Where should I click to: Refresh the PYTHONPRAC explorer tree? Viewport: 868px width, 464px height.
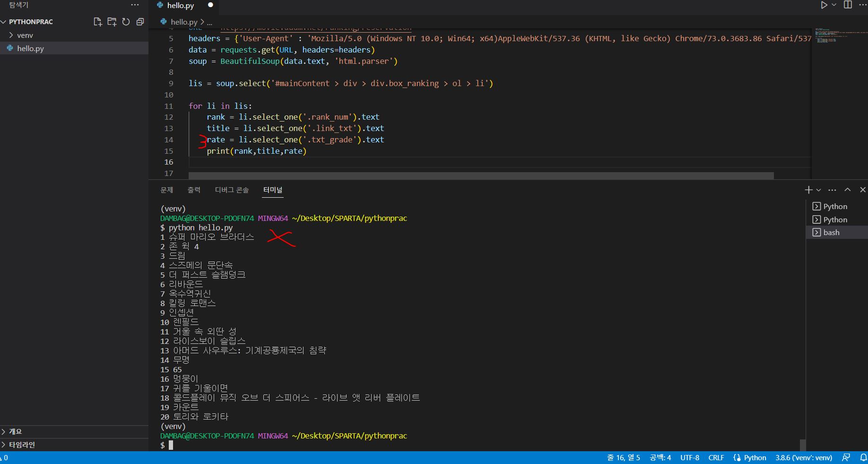pyautogui.click(x=126, y=22)
